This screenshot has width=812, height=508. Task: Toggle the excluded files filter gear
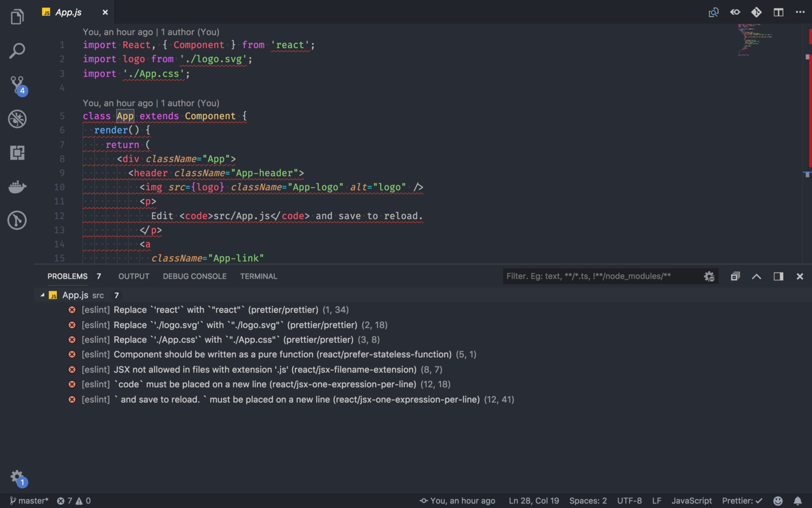pyautogui.click(x=709, y=276)
